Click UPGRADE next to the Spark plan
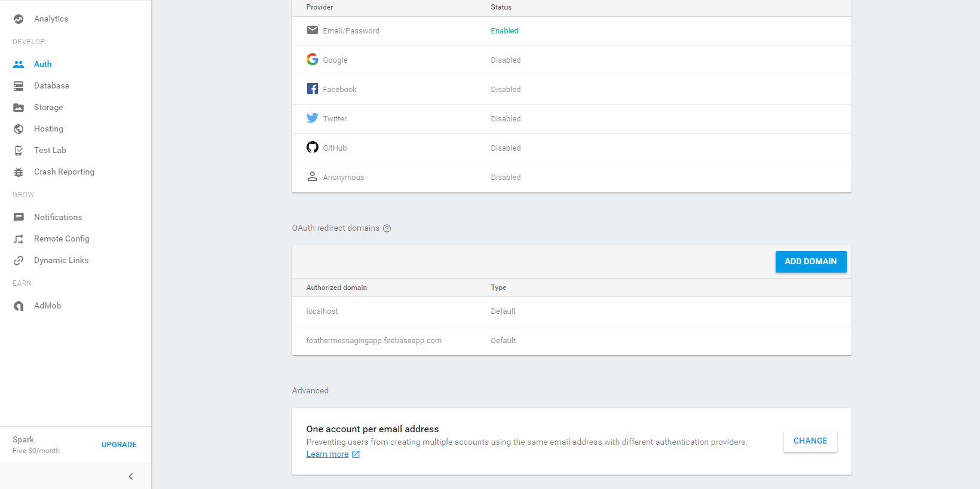Image resolution: width=980 pixels, height=489 pixels. click(x=119, y=445)
